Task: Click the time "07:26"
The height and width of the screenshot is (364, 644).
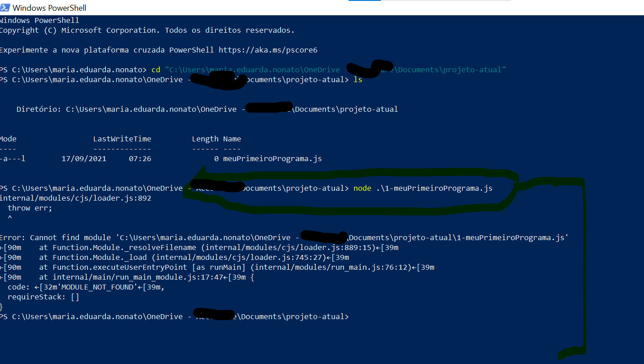Action: (140, 159)
